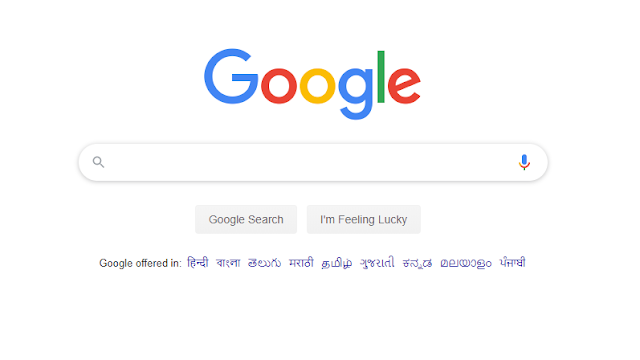Image resolution: width=640 pixels, height=360 pixels.
Task: Choose the Malayalam (മലയാളം) language link
Action: 466,263
